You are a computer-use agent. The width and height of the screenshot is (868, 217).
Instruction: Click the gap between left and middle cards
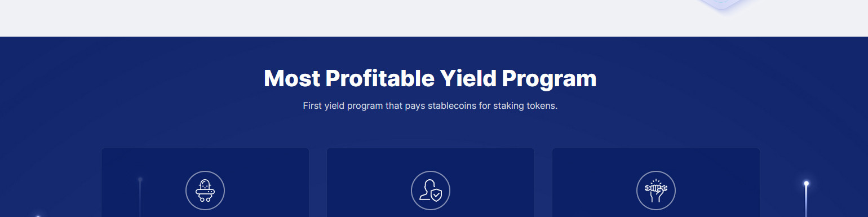(318, 183)
